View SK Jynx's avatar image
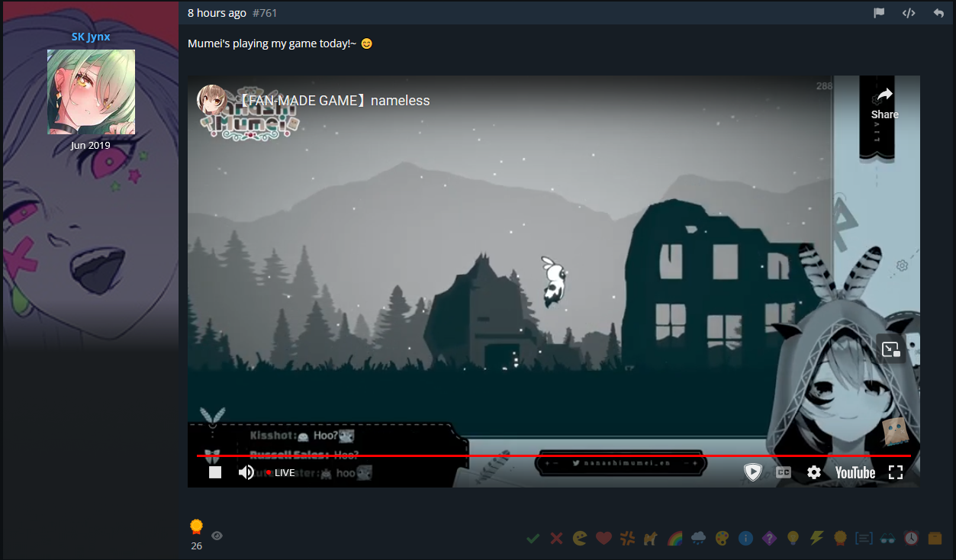The height and width of the screenshot is (560, 956). [91, 92]
